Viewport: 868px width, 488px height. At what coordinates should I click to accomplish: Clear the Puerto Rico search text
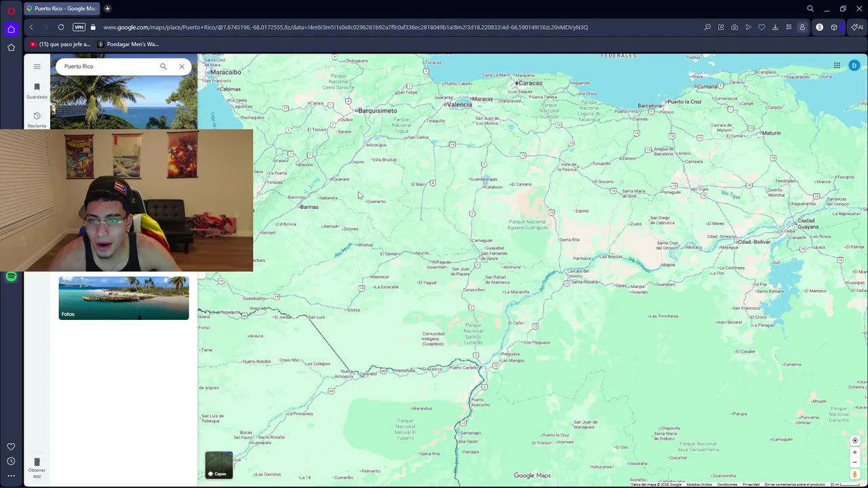[182, 66]
